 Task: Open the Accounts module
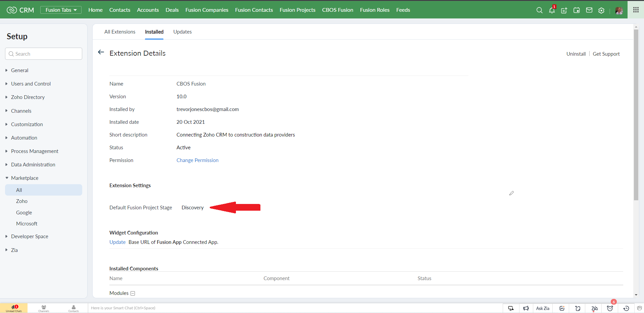[x=148, y=10]
